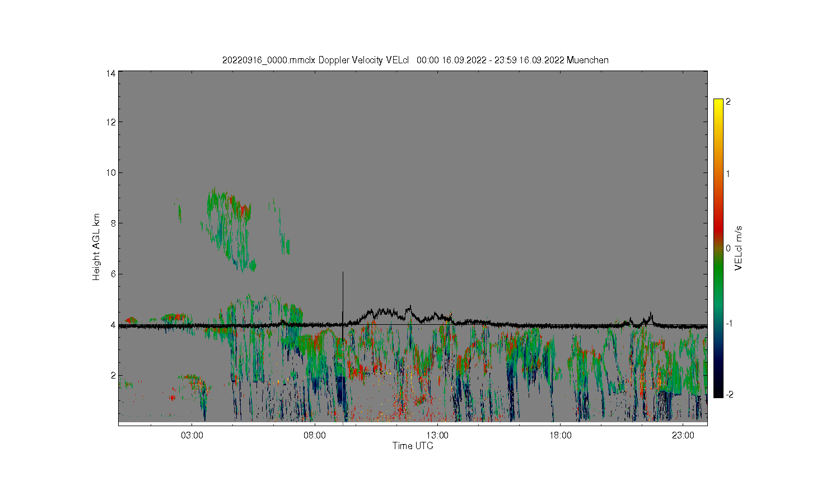Click the colorbar value -1
The height and width of the screenshot is (504, 840).
pos(729,323)
